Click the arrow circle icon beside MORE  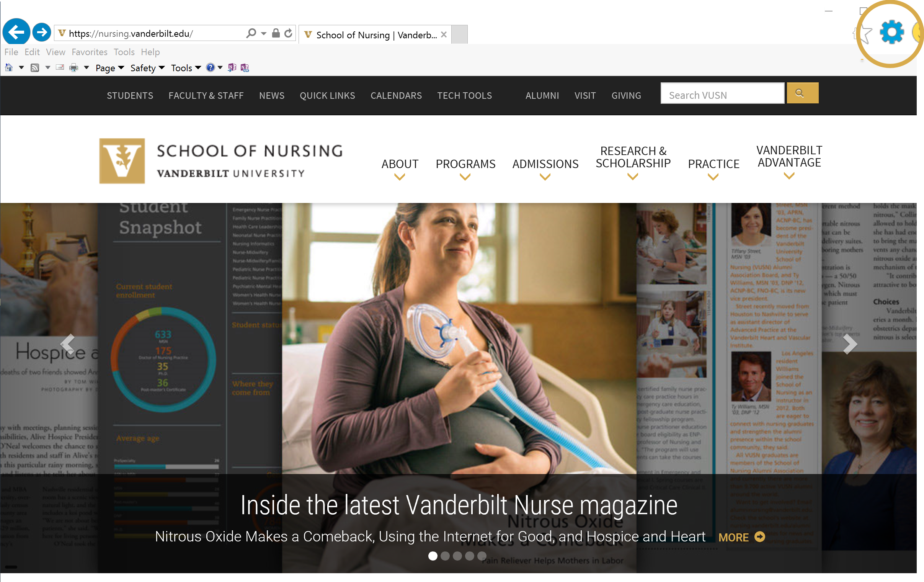(x=759, y=536)
